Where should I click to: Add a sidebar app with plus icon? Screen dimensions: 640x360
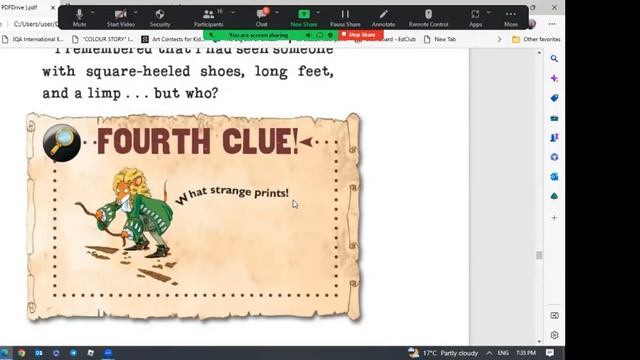[x=554, y=218]
